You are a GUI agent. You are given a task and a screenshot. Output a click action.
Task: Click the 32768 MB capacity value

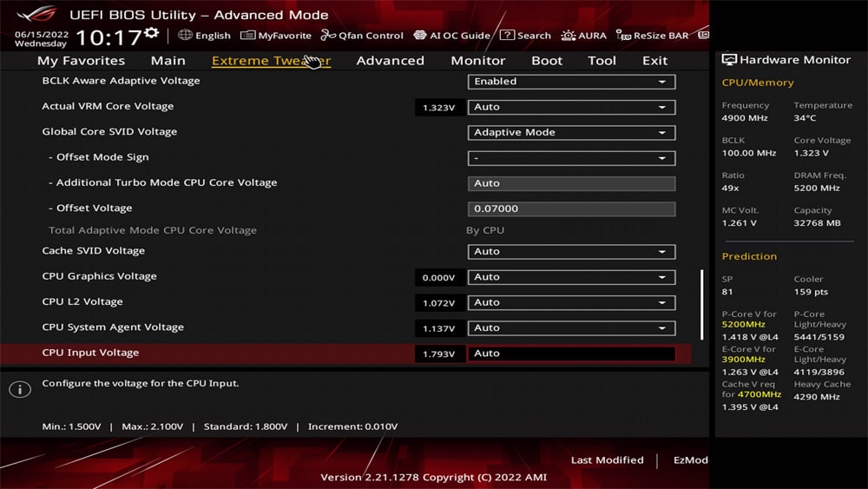[817, 223]
